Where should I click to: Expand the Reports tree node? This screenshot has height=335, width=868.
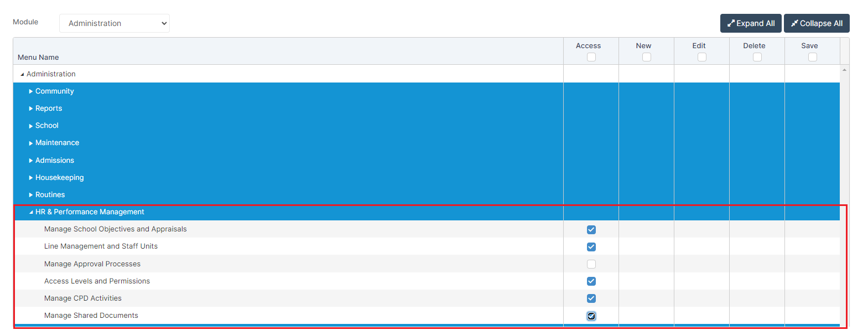click(x=31, y=109)
